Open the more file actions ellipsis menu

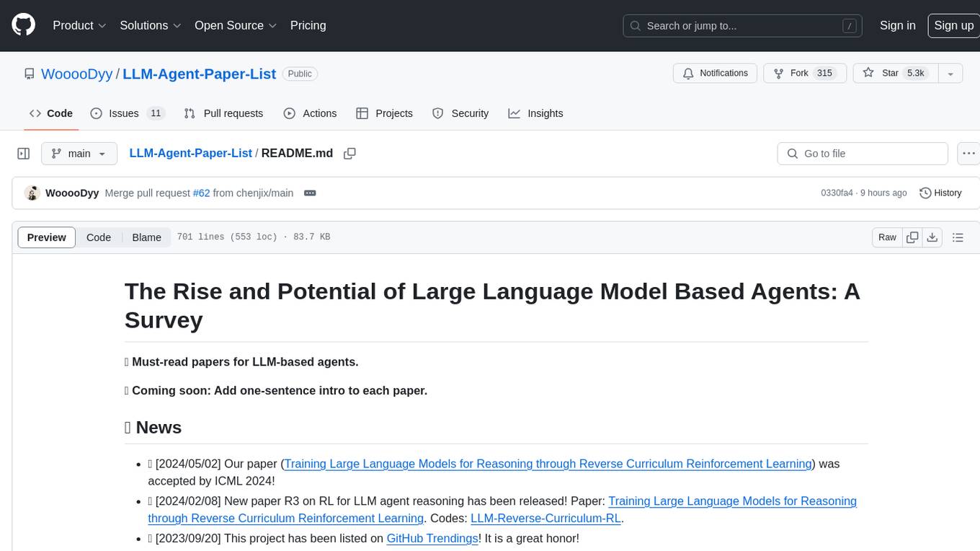click(x=968, y=154)
